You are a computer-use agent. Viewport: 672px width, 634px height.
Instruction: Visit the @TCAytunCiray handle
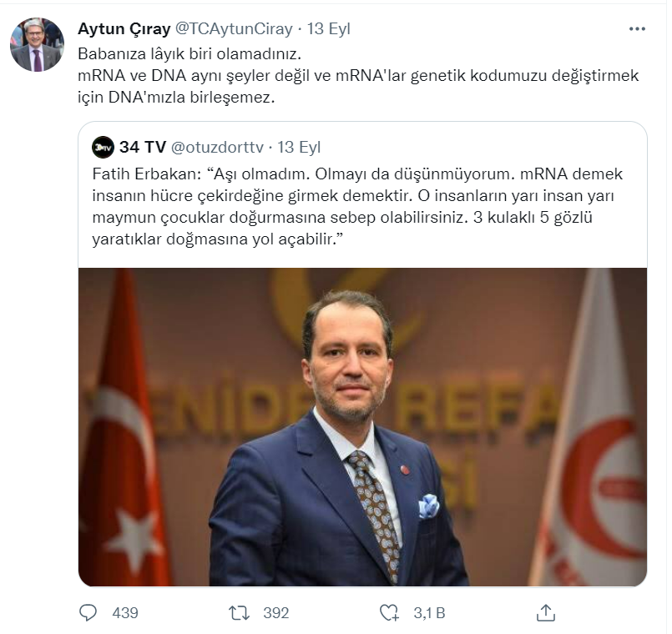click(x=234, y=28)
